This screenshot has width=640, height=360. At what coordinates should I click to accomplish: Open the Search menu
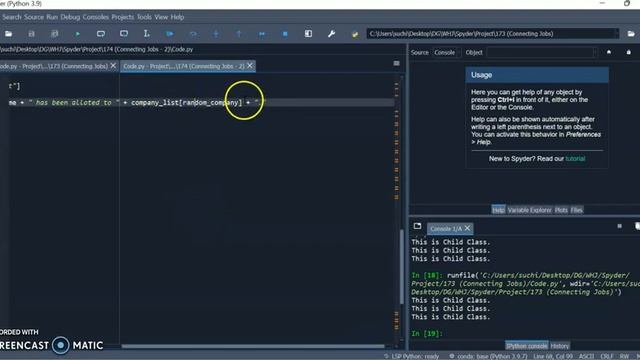[11, 17]
